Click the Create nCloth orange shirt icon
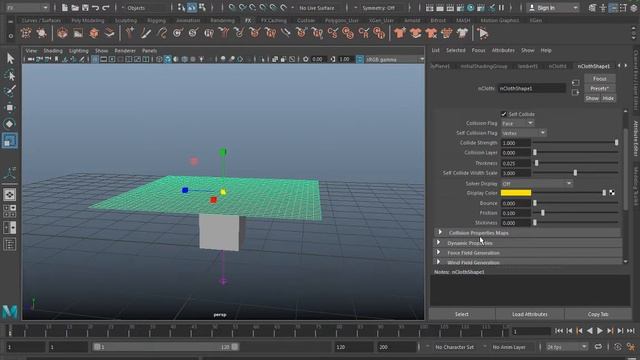The image size is (640, 360). coord(400,33)
